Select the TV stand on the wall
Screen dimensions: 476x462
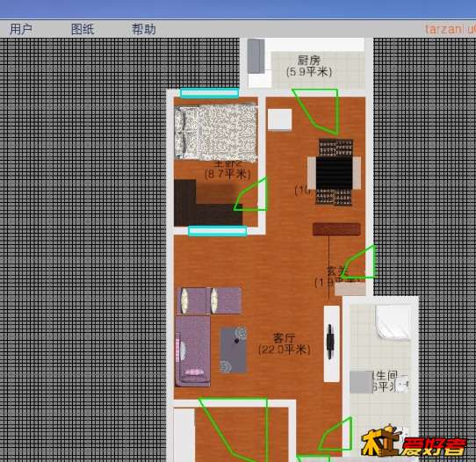coord(331,343)
